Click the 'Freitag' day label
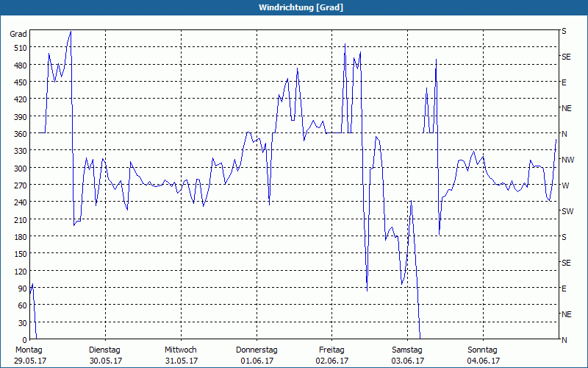Image resolution: width=588 pixels, height=368 pixels. point(331,350)
